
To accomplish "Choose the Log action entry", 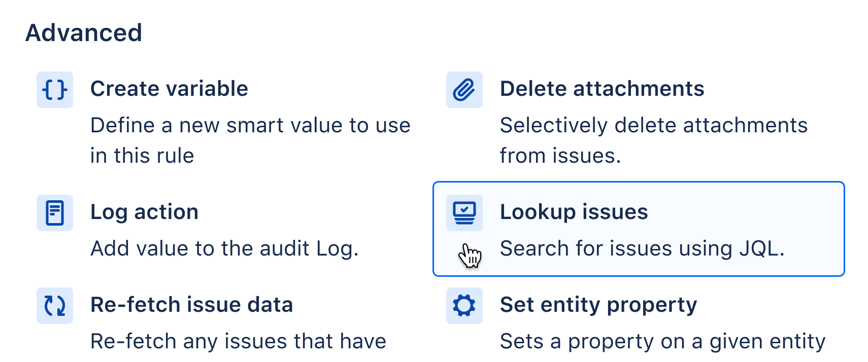I will [145, 212].
